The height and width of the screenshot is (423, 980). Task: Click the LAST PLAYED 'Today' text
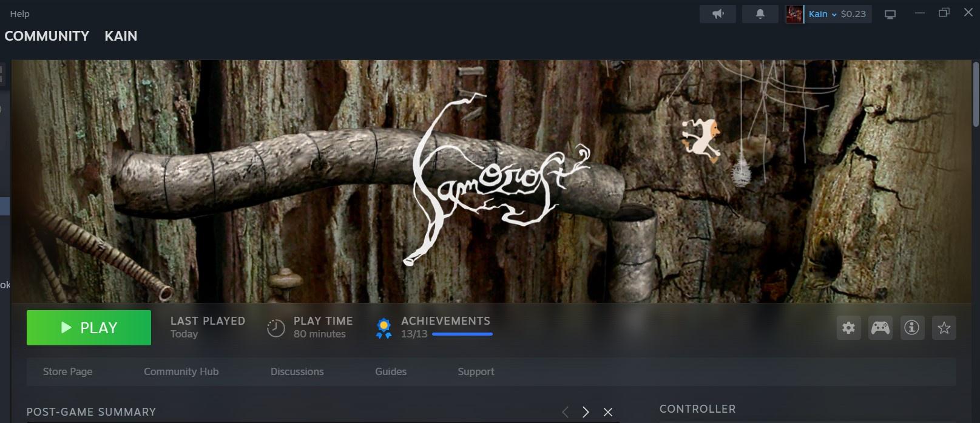tap(184, 334)
